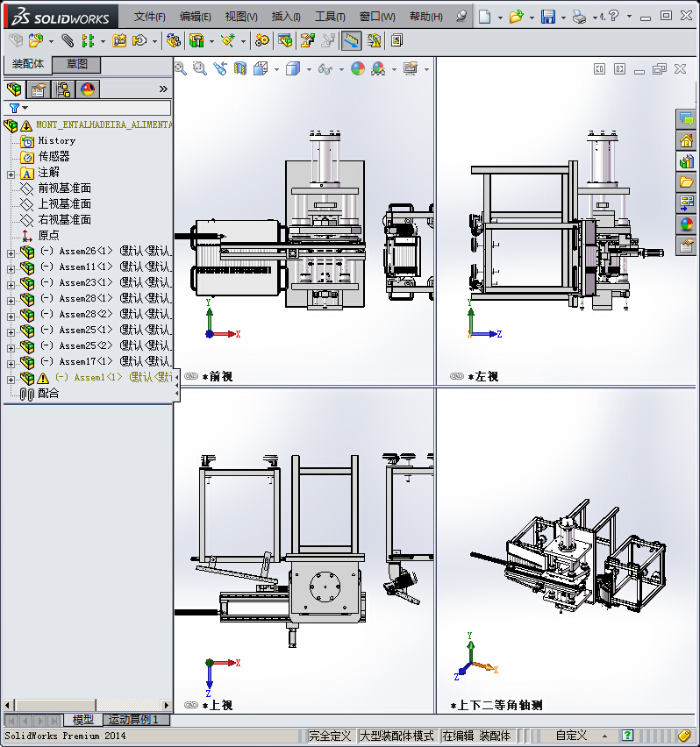This screenshot has width=700, height=747.
Task: Click the Print button
Action: point(579,18)
